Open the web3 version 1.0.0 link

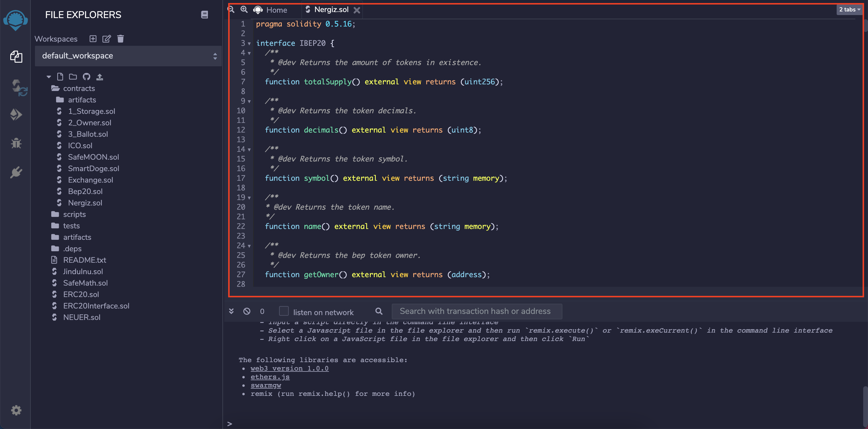(289, 368)
